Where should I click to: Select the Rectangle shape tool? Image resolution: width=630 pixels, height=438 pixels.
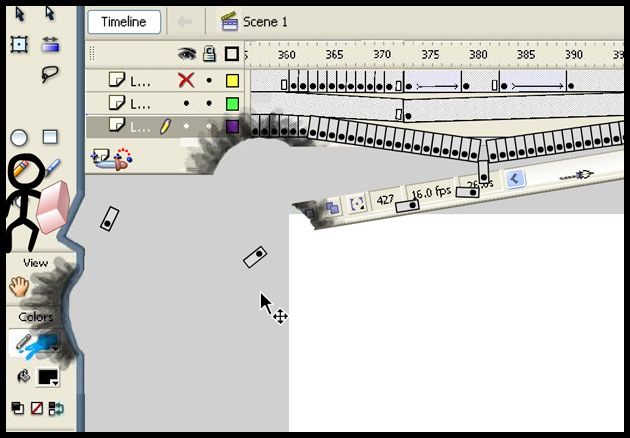50,137
